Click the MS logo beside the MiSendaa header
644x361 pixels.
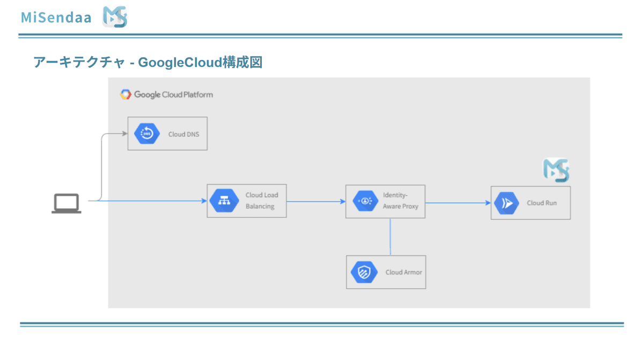point(114,17)
